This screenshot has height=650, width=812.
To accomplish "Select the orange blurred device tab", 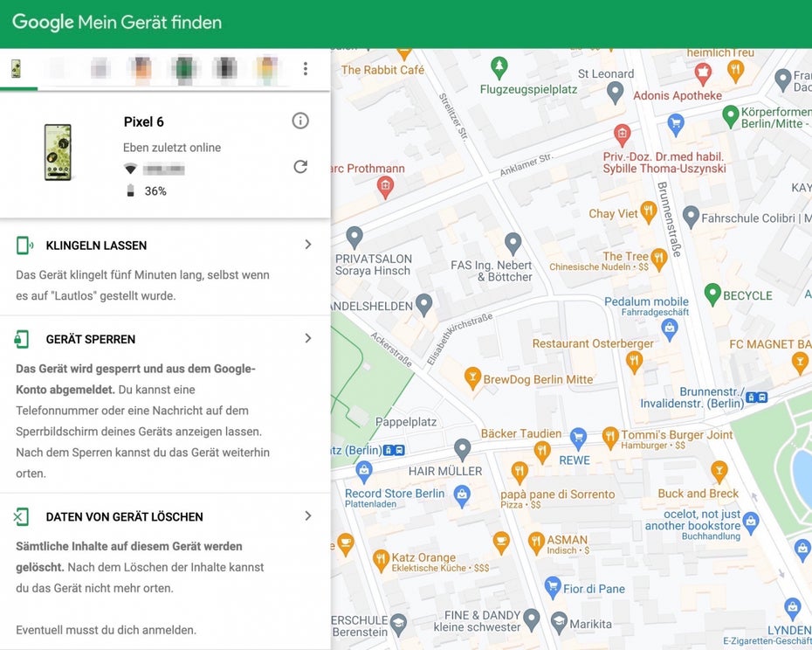I will (142, 68).
